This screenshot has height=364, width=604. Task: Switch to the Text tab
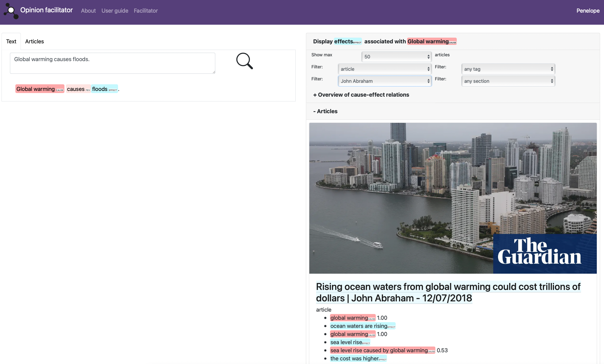11,41
